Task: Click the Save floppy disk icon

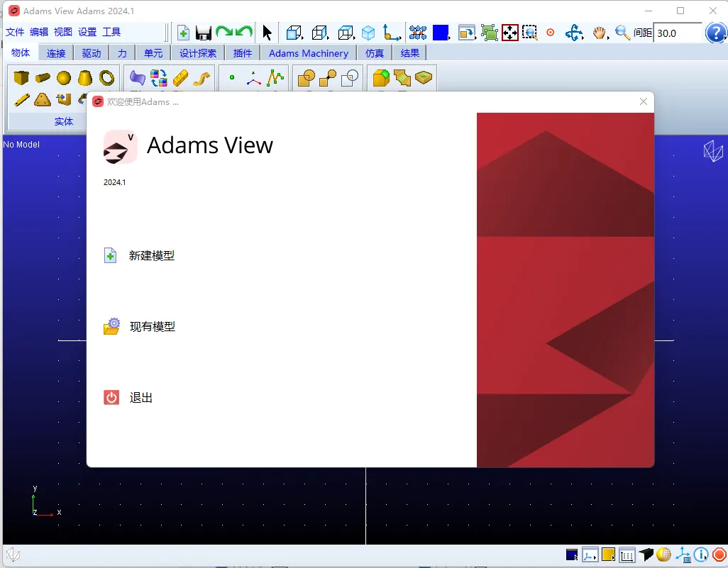Action: 204,33
